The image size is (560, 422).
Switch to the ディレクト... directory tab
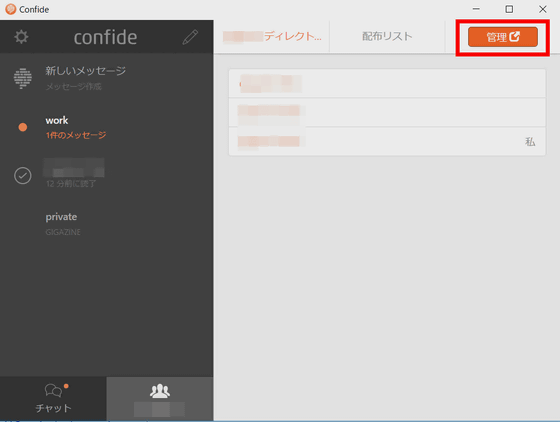tap(272, 36)
